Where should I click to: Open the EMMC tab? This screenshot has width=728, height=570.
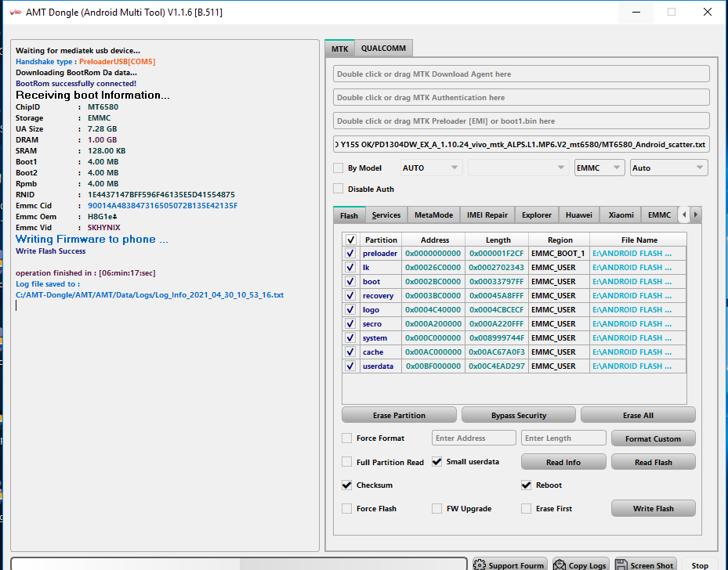tap(659, 215)
